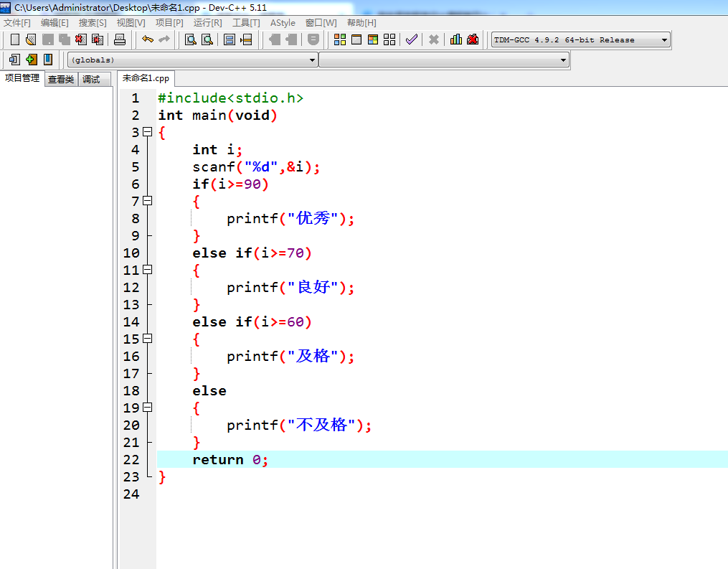
Task: Click the Compile grid icon
Action: click(340, 39)
